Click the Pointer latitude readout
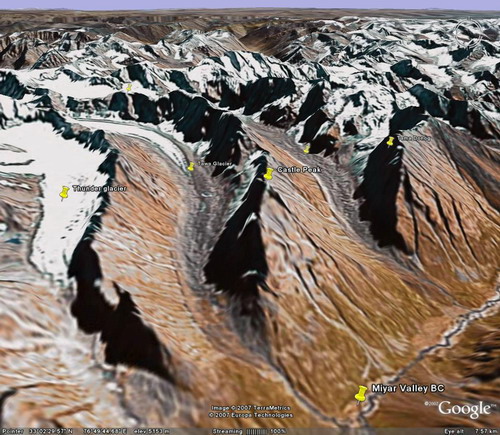 (51, 431)
